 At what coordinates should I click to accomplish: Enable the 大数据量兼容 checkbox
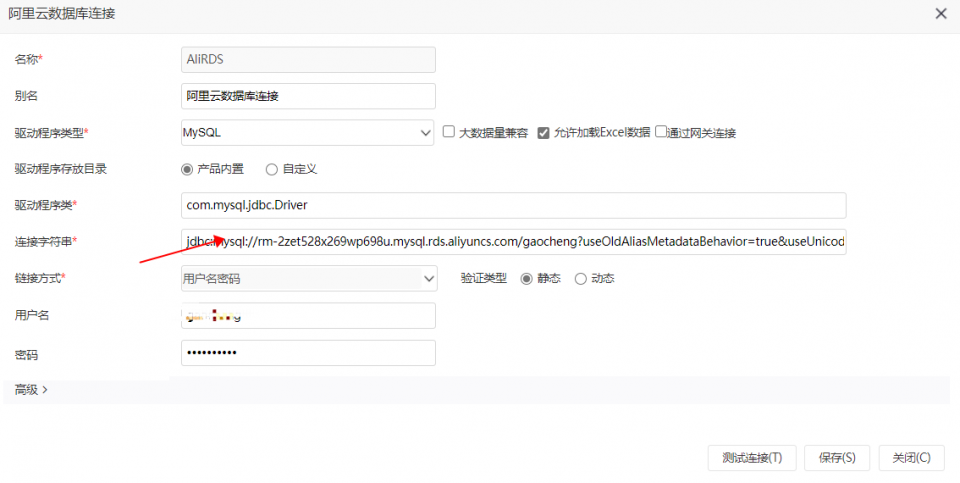point(449,132)
